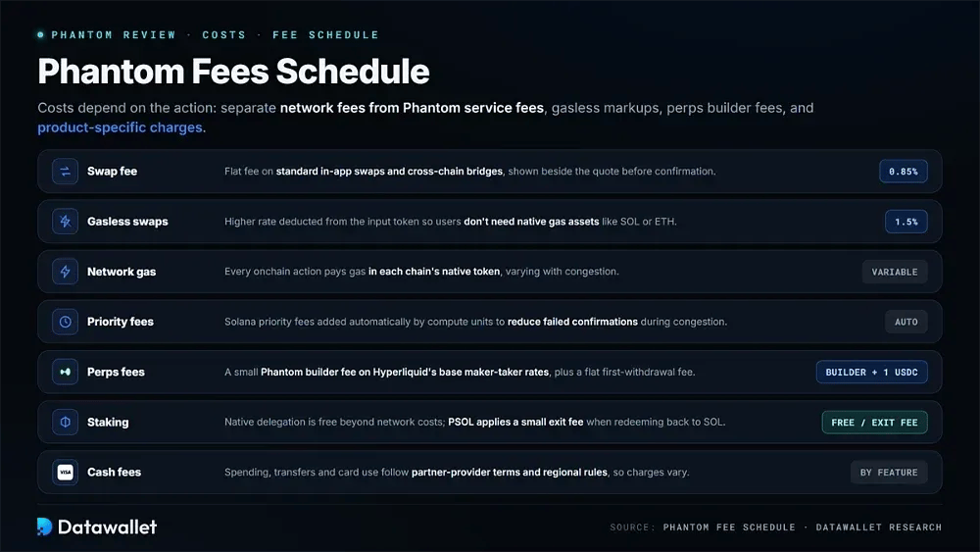Select the 1.5% gasless swaps badge

click(906, 222)
